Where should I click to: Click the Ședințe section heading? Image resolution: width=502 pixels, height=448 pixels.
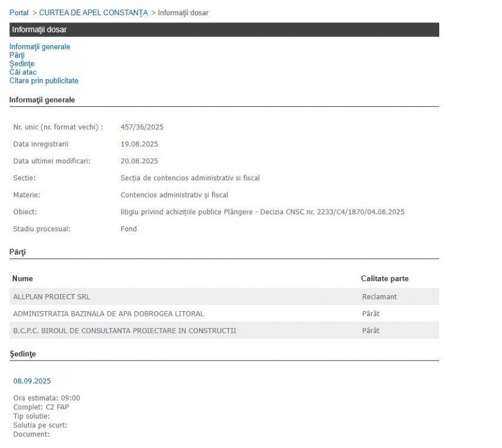pos(23,354)
